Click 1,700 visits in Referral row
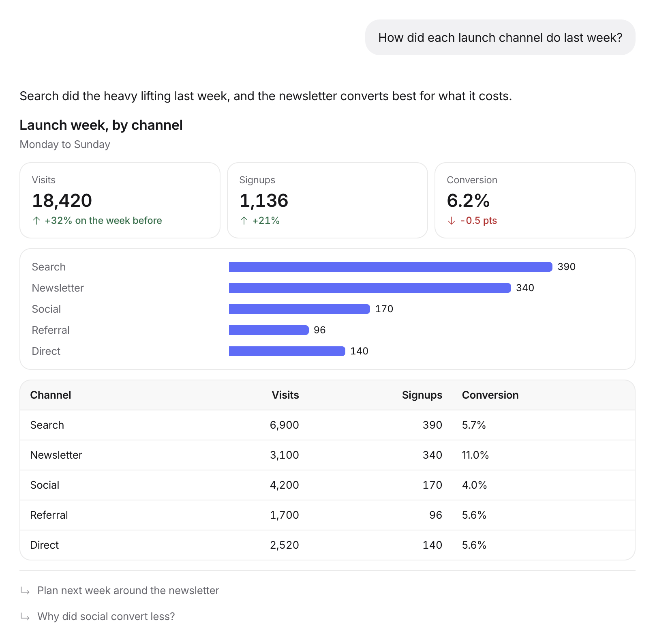This screenshot has width=655, height=644. (x=285, y=515)
